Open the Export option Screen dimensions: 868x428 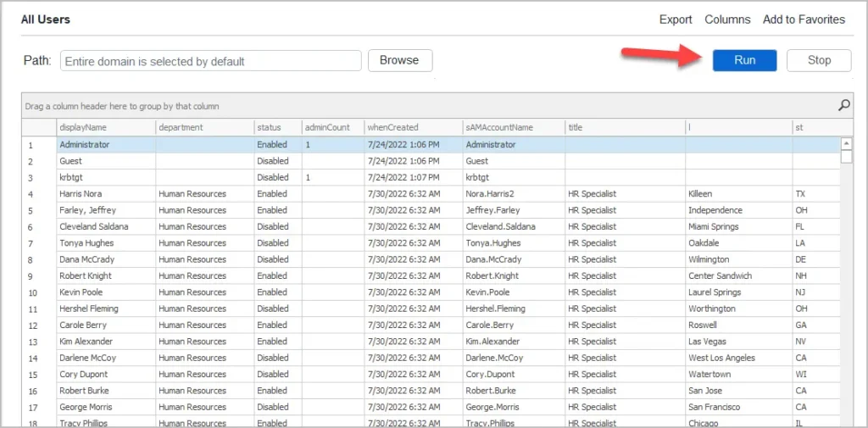pos(676,19)
